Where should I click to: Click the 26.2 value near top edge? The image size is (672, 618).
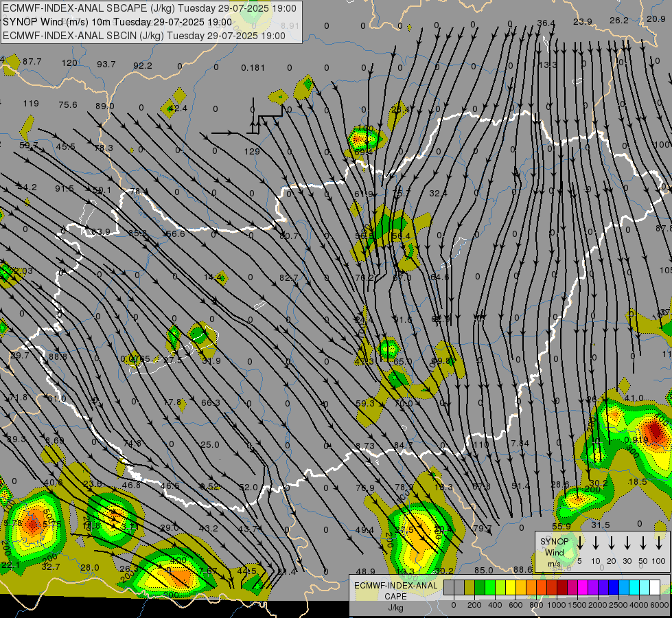click(x=619, y=20)
